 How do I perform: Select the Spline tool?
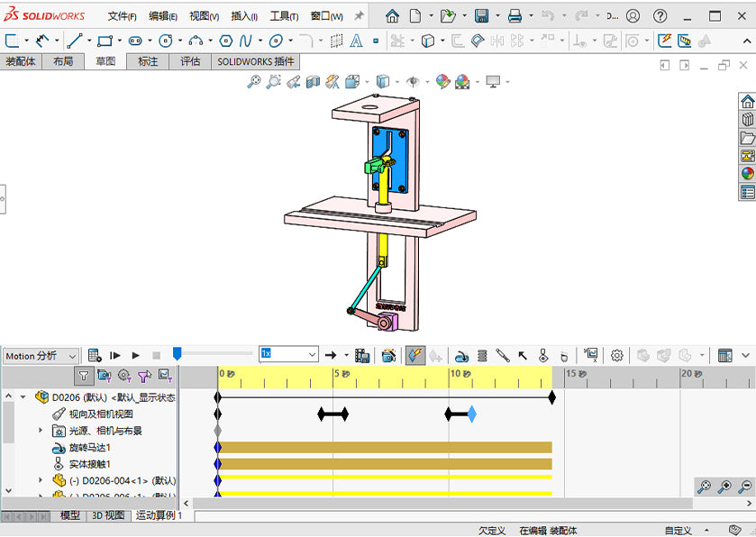[x=245, y=41]
